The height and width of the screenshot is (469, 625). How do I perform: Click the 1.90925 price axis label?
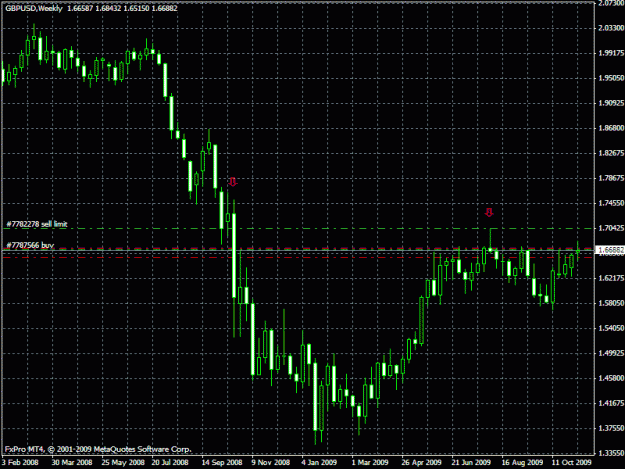point(611,103)
